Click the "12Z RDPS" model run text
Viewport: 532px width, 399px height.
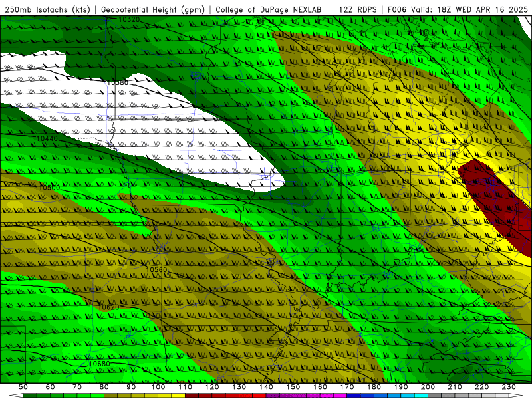click(358, 10)
